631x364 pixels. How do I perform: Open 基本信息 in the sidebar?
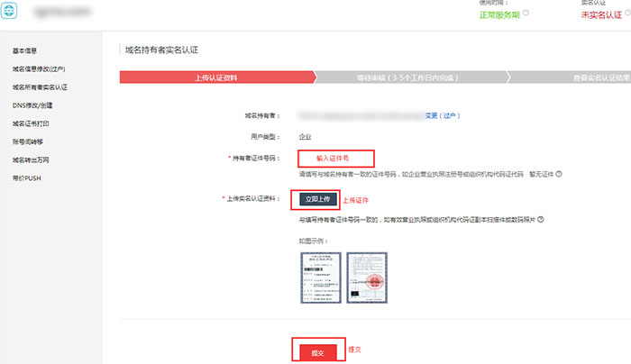[x=25, y=50]
